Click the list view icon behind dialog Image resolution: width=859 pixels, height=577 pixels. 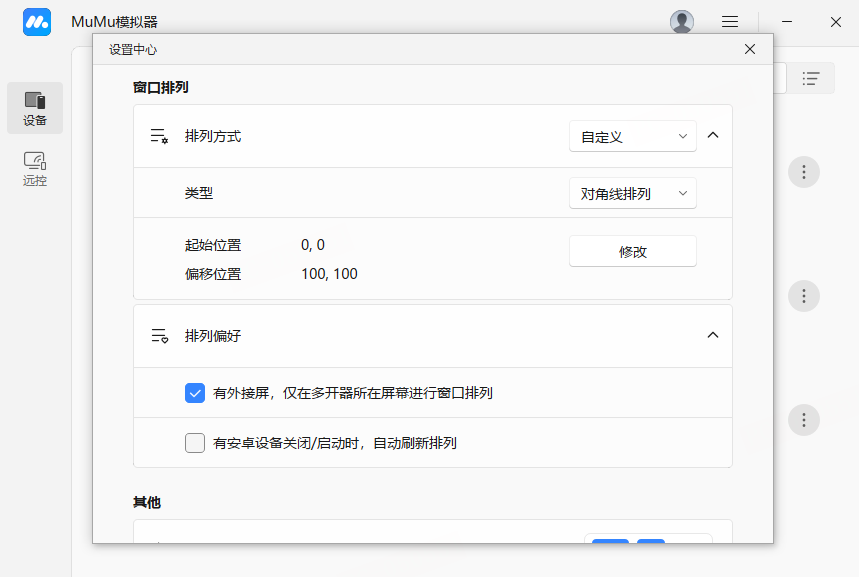(x=811, y=78)
